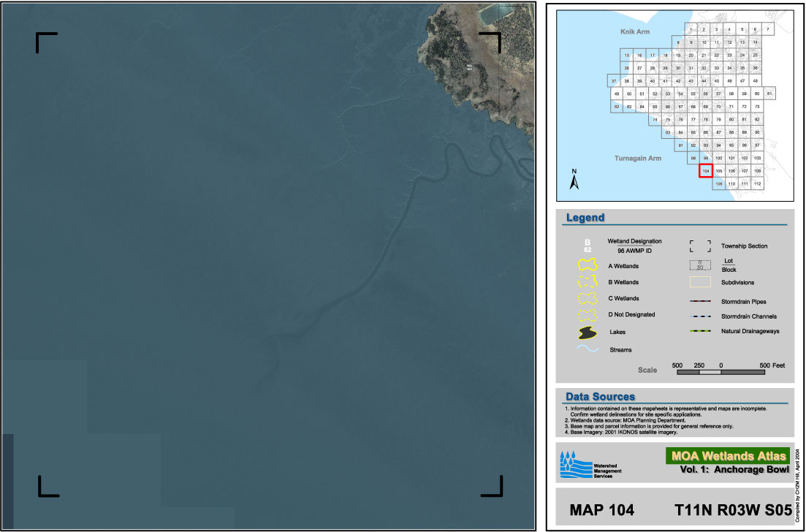Click the scale bar in the legend
The height and width of the screenshot is (532, 806).
click(721, 372)
